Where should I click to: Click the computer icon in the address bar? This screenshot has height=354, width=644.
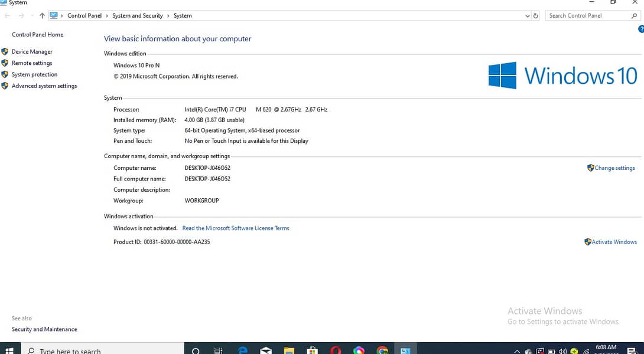(53, 15)
